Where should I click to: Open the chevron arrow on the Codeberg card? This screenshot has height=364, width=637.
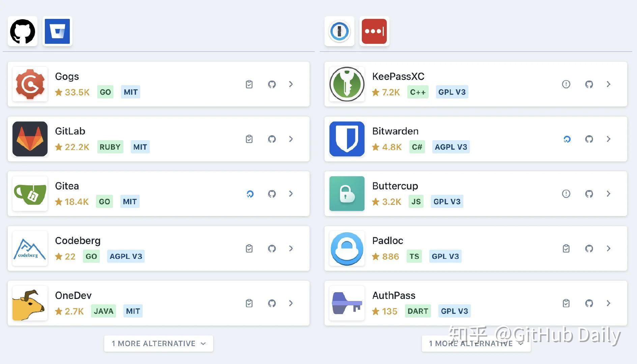pos(291,248)
